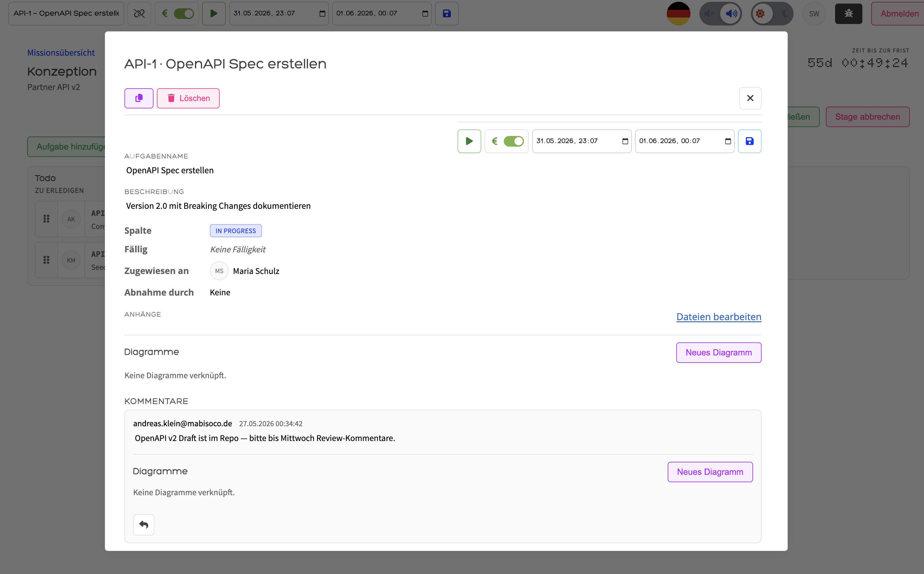This screenshot has height=574, width=924.
Task: Click the task selector field API-1 in top bar
Action: [66, 14]
